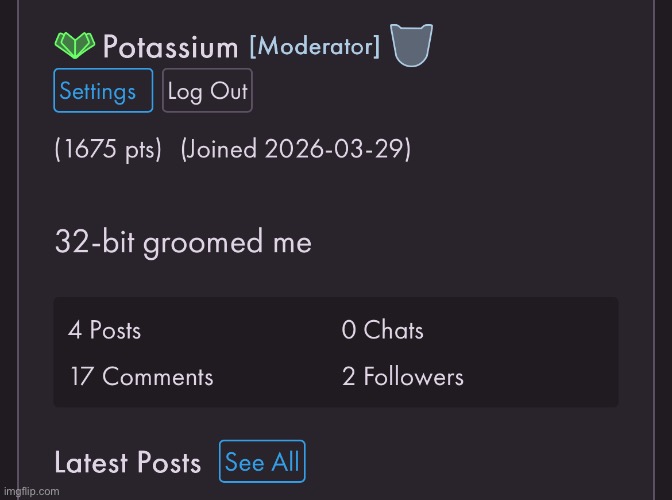Select the [Moderator] tag

(x=314, y=46)
